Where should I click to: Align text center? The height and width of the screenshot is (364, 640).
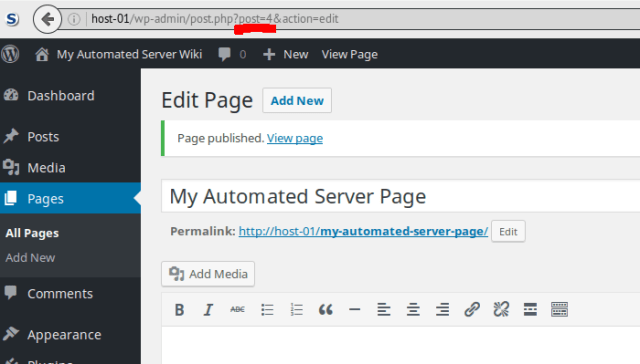point(413,310)
